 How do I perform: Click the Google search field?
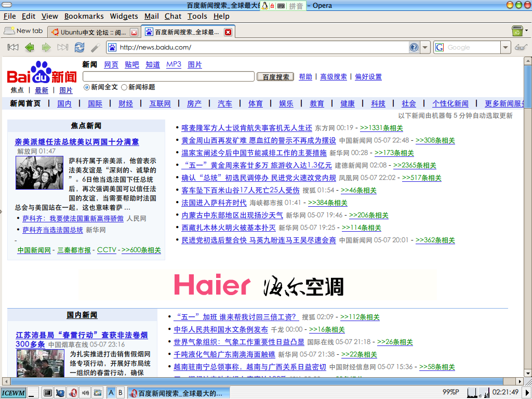click(472, 47)
